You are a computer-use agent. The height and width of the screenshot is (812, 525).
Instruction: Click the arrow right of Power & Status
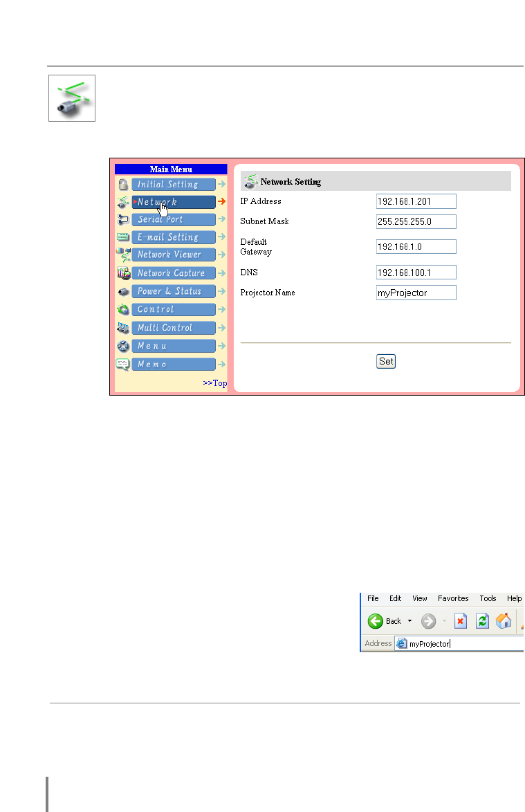[221, 291]
